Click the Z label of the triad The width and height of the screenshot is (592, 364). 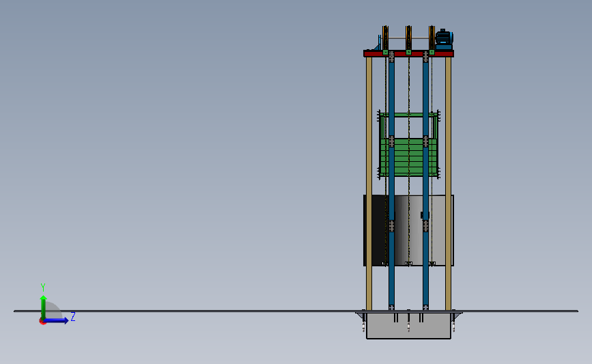[x=73, y=316]
